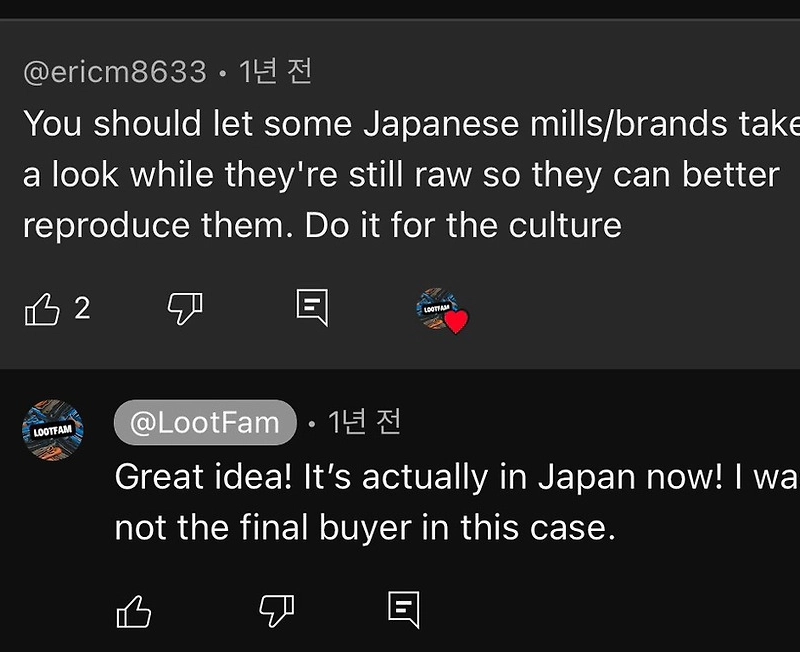Like the comment by @ericm8633

(42, 309)
